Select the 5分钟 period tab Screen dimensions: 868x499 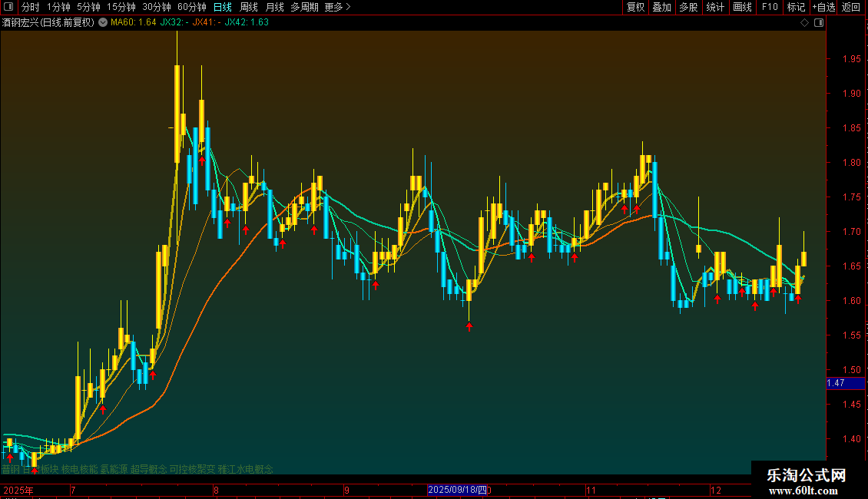tap(88, 7)
